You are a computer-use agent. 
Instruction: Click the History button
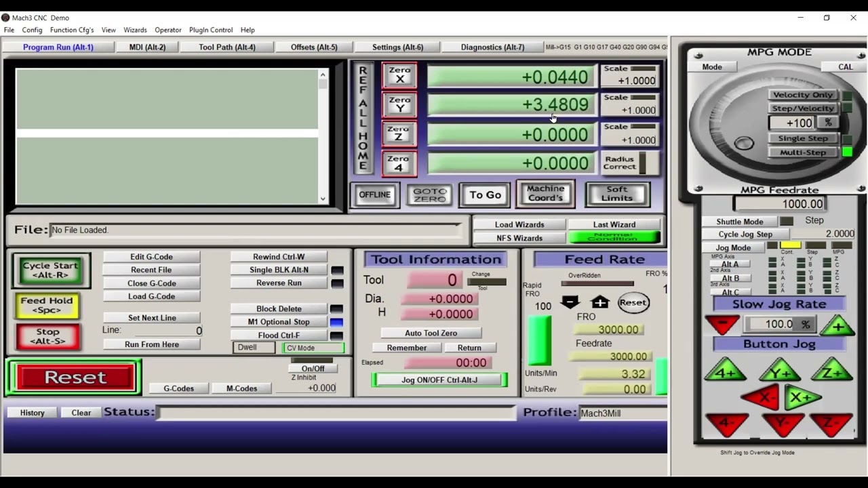(x=32, y=413)
